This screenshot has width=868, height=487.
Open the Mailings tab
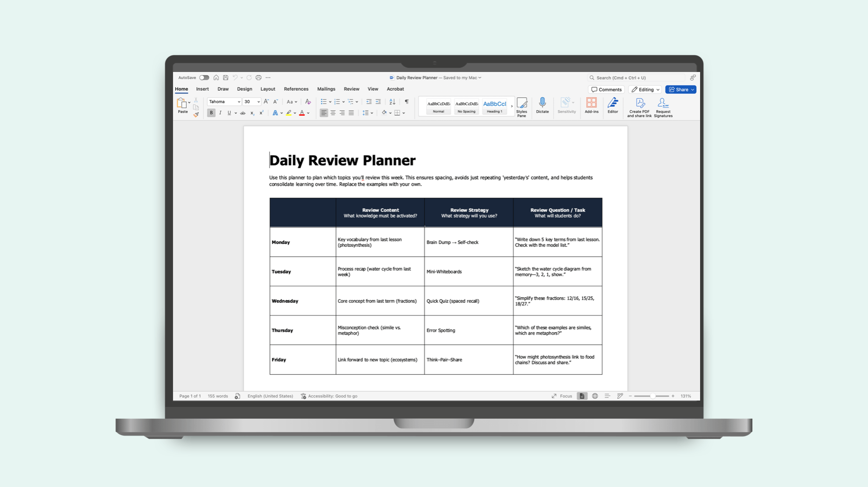click(326, 89)
